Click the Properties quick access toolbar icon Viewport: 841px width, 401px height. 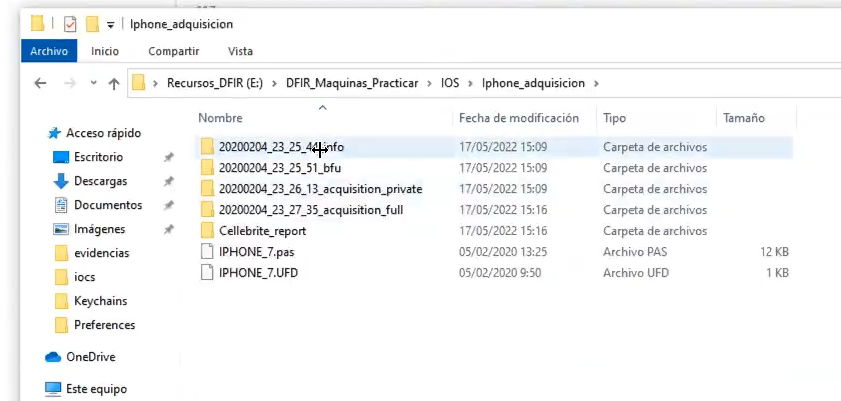tap(70, 24)
